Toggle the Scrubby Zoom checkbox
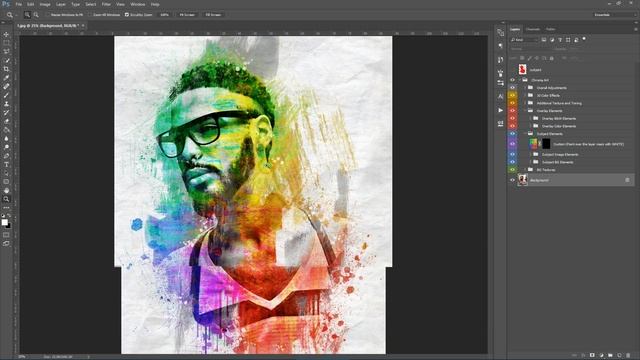The height and width of the screenshot is (360, 640). click(x=127, y=15)
